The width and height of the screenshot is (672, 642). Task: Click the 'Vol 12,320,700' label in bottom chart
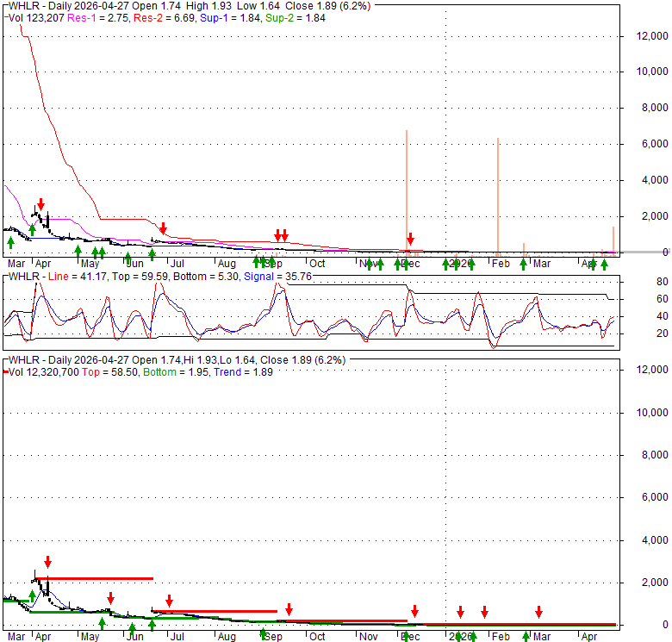[x=44, y=372]
